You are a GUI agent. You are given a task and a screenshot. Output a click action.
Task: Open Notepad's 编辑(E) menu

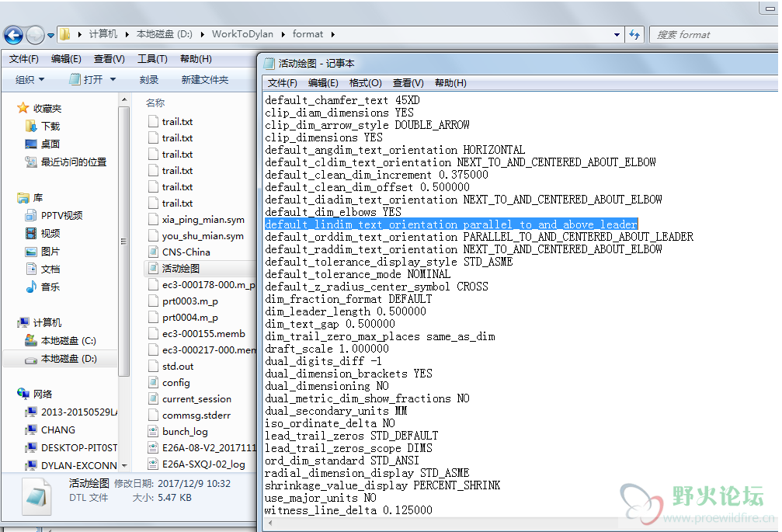[x=323, y=83]
